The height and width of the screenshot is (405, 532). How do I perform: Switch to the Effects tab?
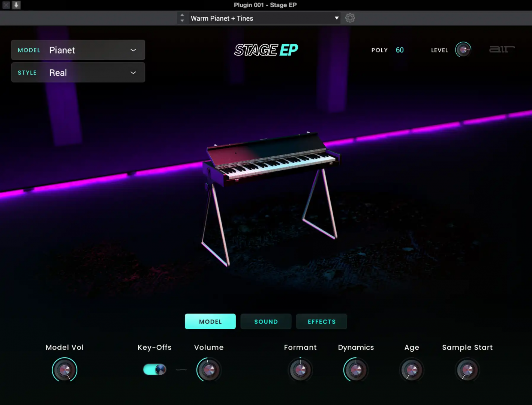tap(321, 322)
